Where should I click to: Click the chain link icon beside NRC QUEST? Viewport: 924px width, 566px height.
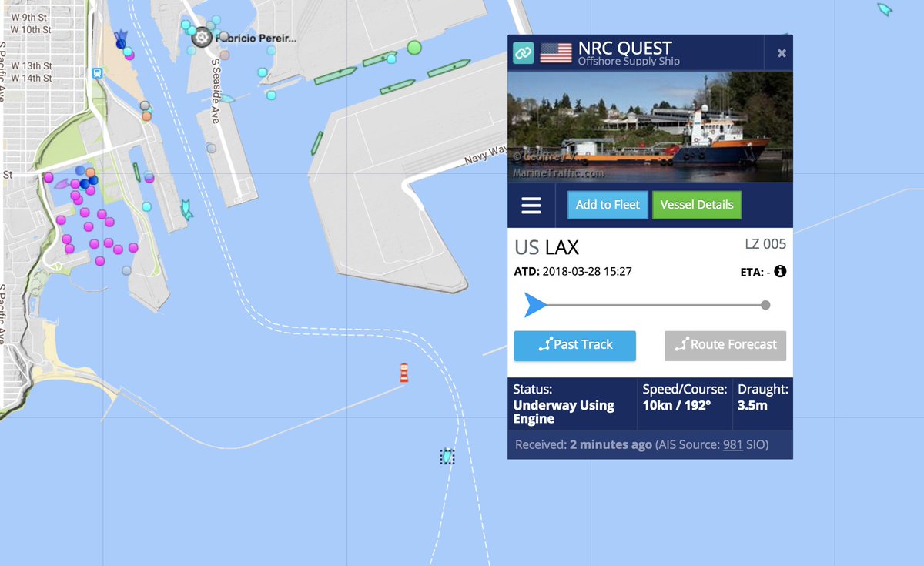click(x=524, y=53)
